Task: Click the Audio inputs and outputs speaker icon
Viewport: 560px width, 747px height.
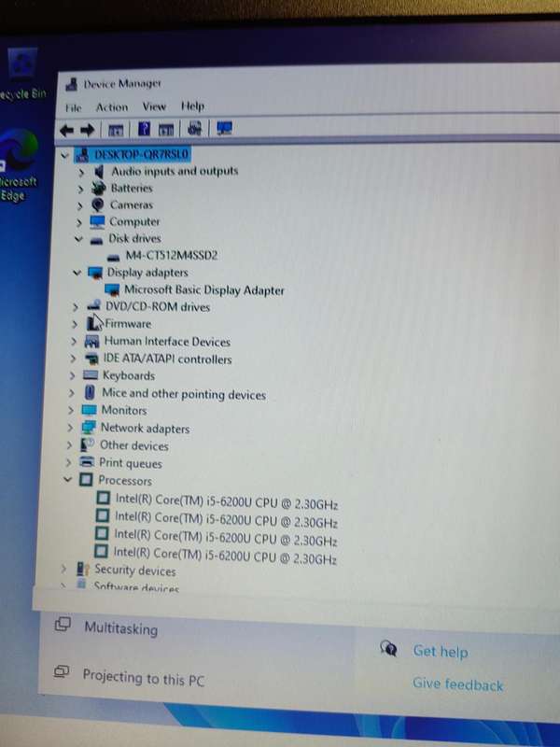Action: [99, 171]
